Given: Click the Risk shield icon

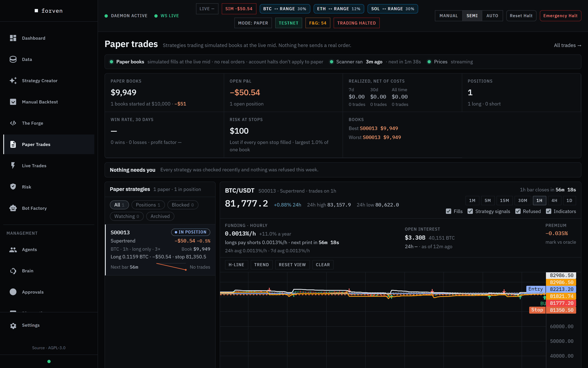Looking at the screenshot, I should [x=13, y=187].
